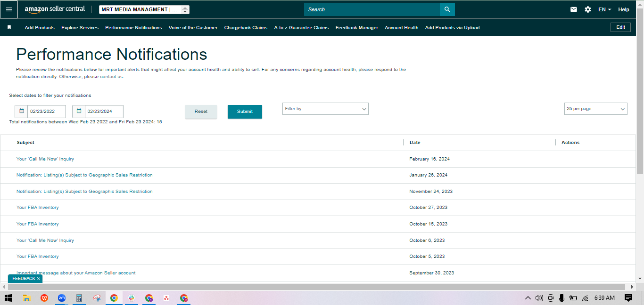Open the settings gear icon
Image resolution: width=644 pixels, height=305 pixels.
pos(588,9)
